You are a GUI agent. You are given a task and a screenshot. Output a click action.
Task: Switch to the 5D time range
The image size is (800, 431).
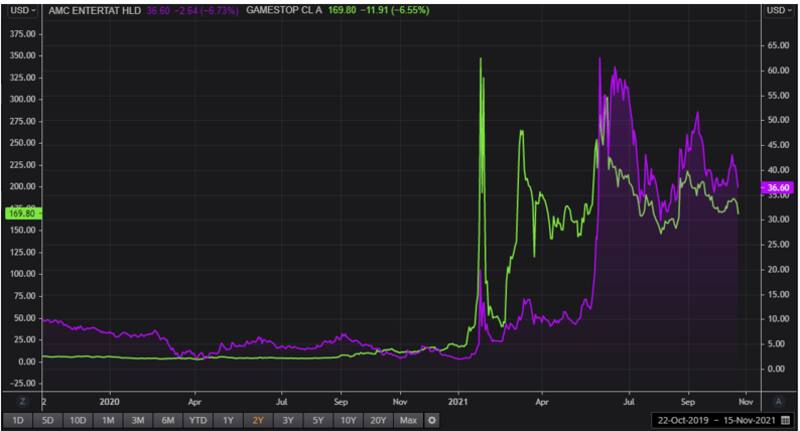[x=46, y=420]
